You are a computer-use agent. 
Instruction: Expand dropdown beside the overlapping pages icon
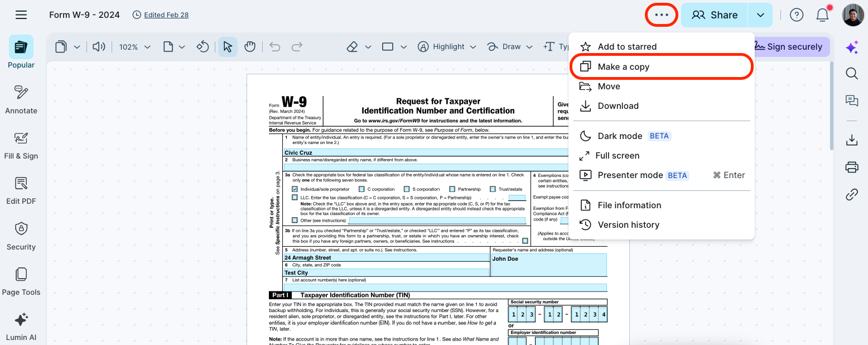[x=77, y=47]
